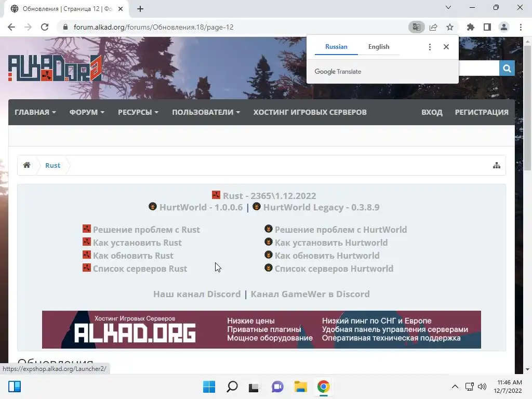
Task: Expand the РЕСУРСЫ menu
Action: (138, 112)
